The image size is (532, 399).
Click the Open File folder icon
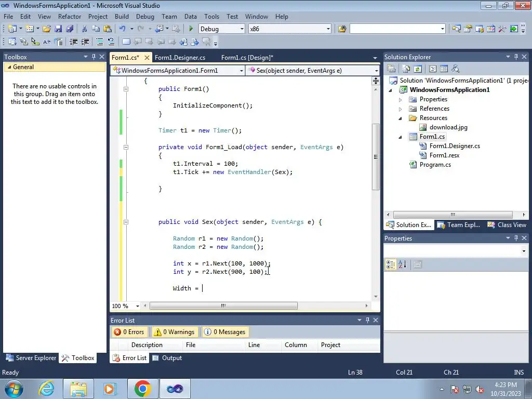(46, 29)
